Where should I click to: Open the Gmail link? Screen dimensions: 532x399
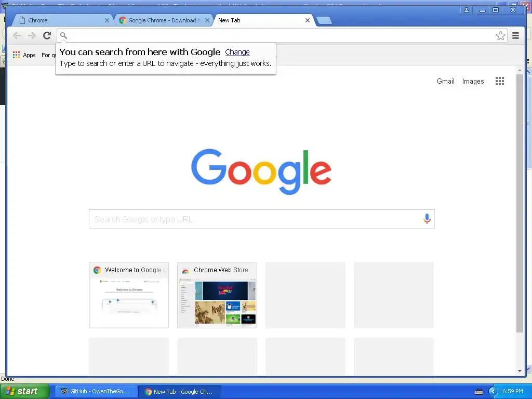point(445,82)
